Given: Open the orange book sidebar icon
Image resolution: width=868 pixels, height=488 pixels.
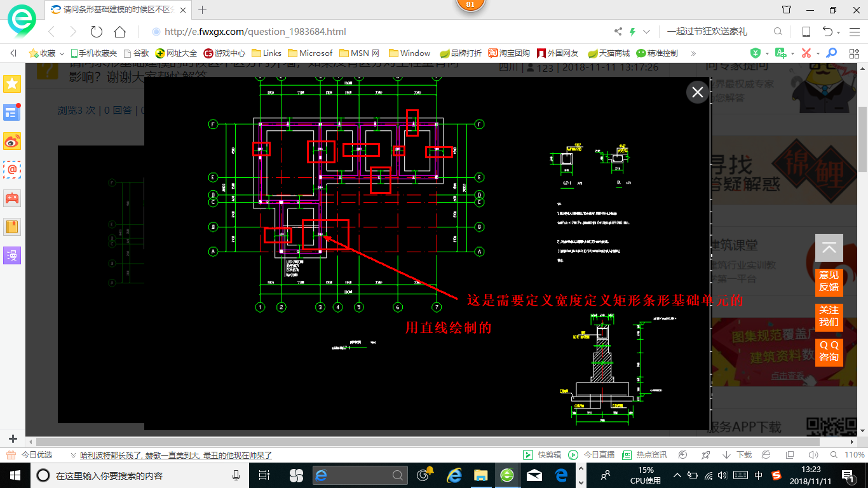Looking at the screenshot, I should click(12, 227).
